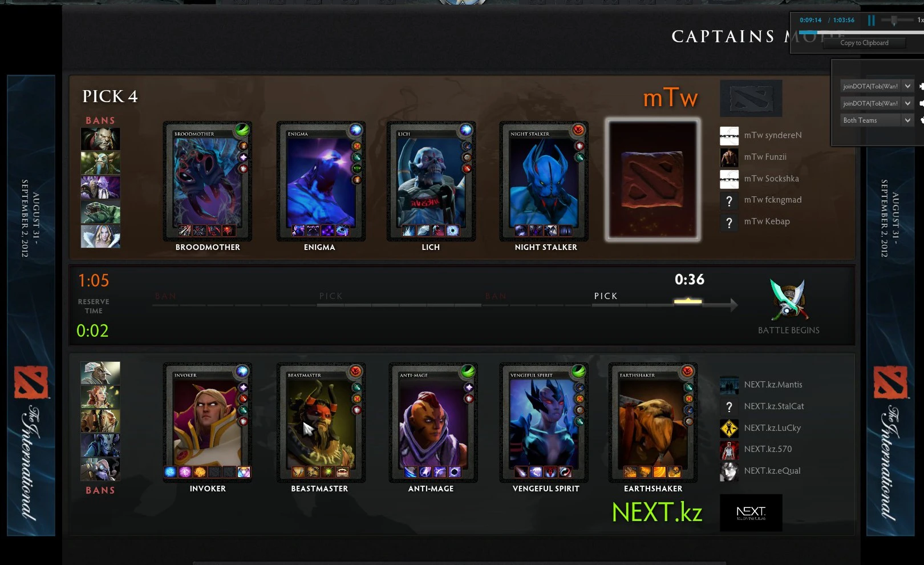The width and height of the screenshot is (924, 565).
Task: Click the Night Stalker hero card
Action: 544,182
